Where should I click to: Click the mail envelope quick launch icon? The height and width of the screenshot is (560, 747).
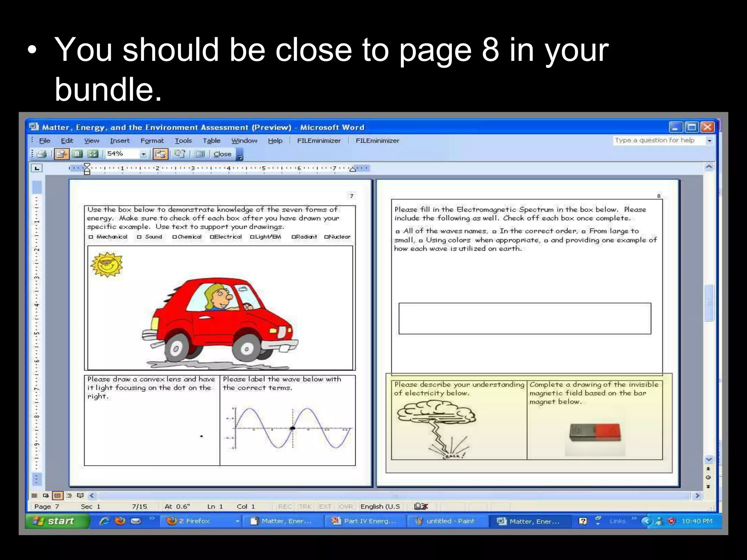click(136, 521)
